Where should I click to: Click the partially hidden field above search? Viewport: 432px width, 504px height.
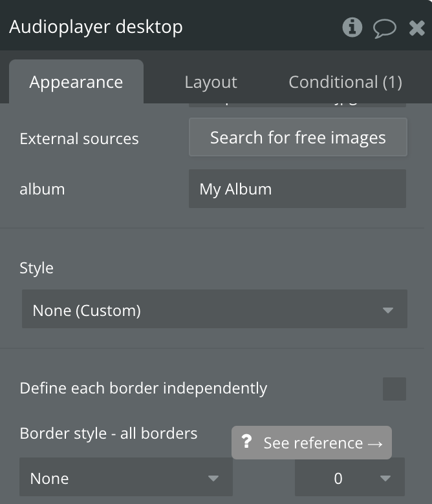click(297, 105)
